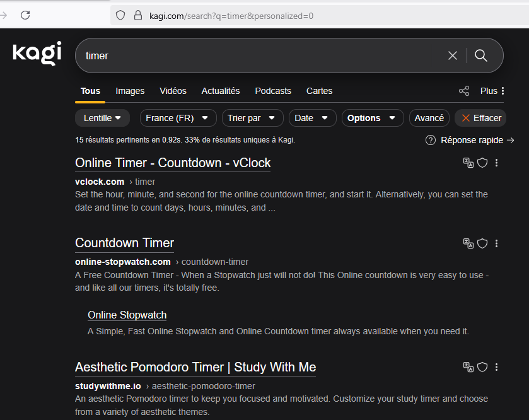Open the Lentille dropdown
The image size is (529, 420).
[102, 118]
